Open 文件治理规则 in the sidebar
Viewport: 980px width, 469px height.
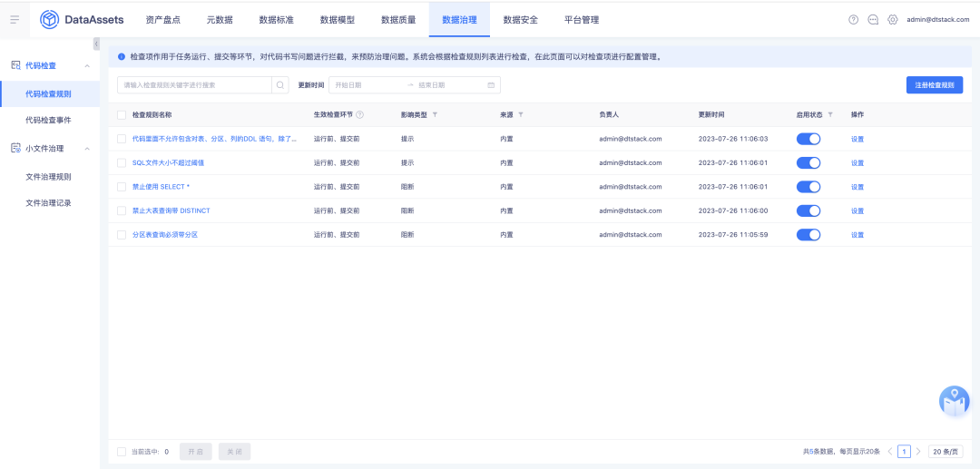48,176
